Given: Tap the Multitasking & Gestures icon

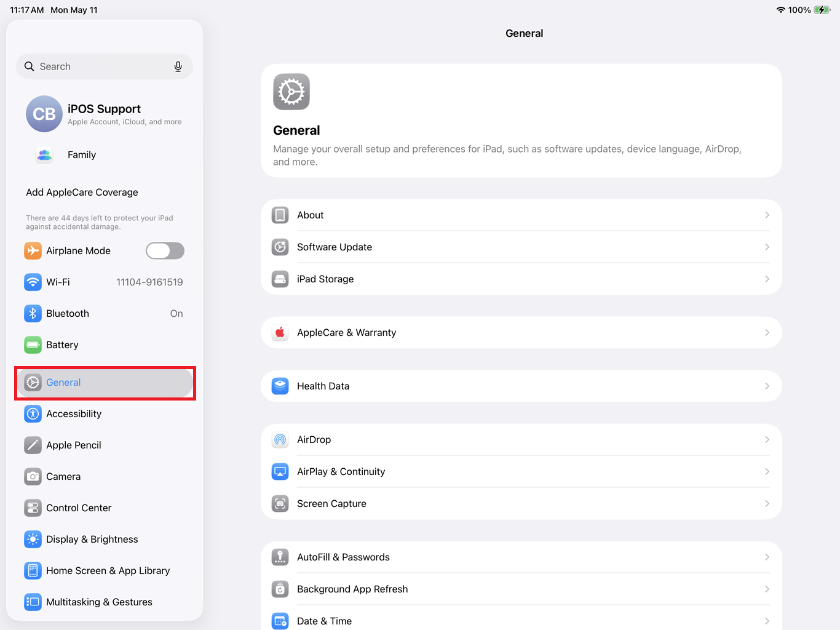Looking at the screenshot, I should point(33,602).
